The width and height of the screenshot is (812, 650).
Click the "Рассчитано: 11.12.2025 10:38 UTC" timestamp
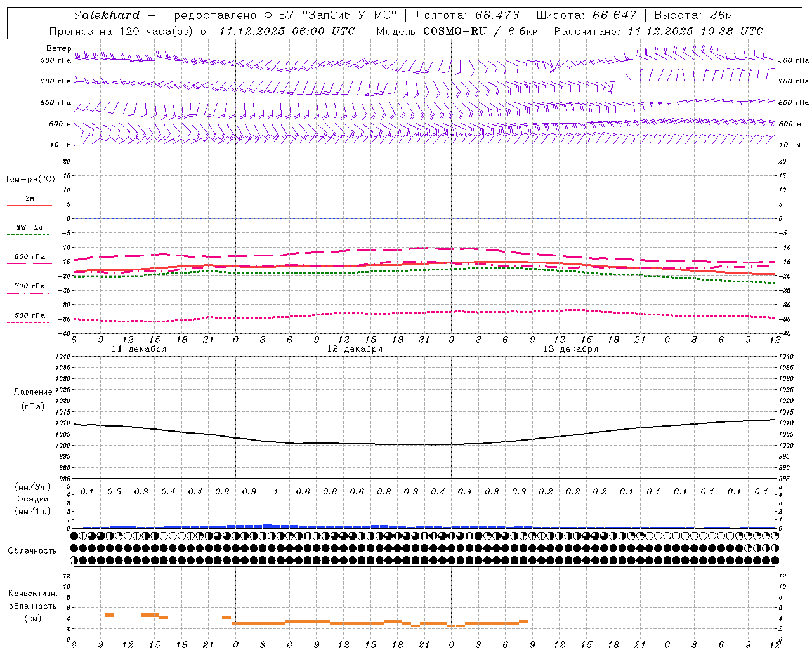pos(658,31)
